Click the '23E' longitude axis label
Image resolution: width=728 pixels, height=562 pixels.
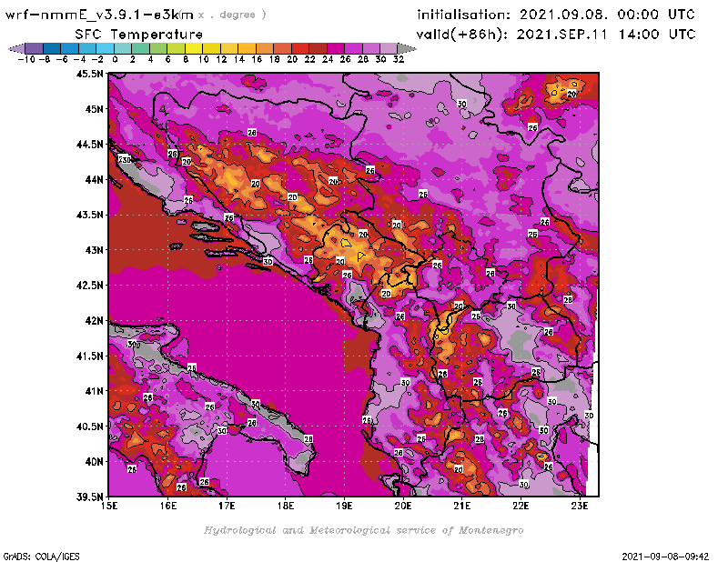580,506
